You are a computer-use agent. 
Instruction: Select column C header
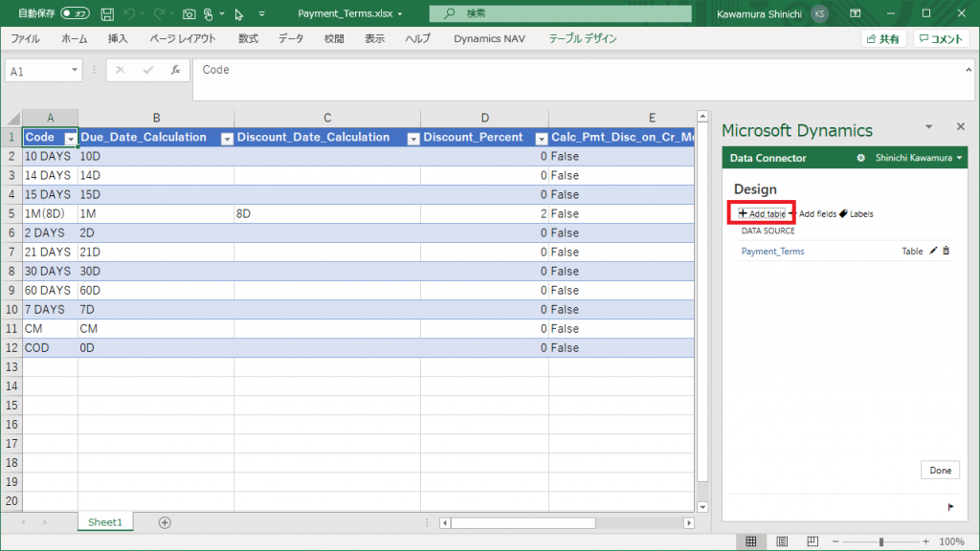click(327, 118)
